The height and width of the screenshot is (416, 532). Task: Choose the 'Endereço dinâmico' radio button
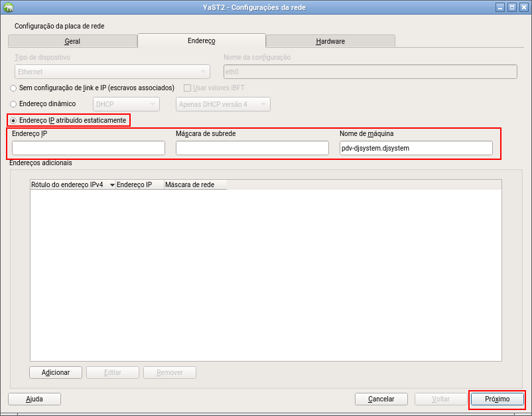click(13, 104)
